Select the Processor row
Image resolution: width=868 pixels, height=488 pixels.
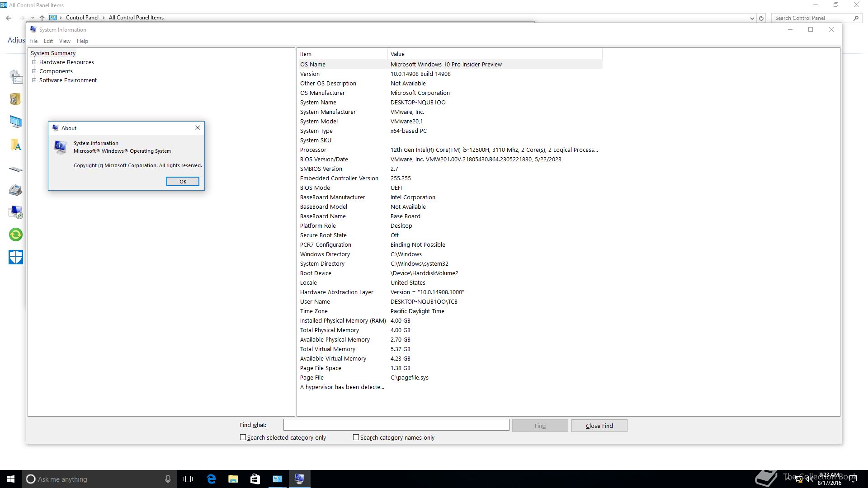(450, 150)
